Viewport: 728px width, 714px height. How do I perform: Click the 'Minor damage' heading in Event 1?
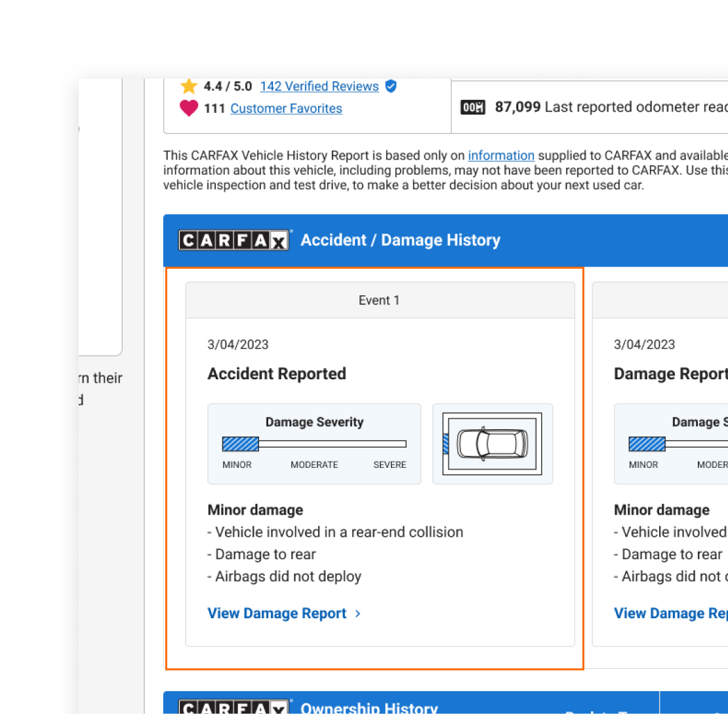pyautogui.click(x=255, y=510)
